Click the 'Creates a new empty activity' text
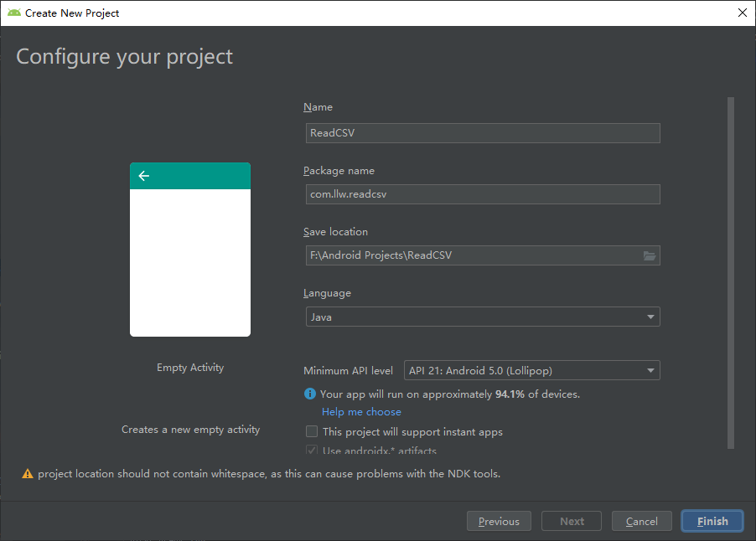 (x=190, y=430)
